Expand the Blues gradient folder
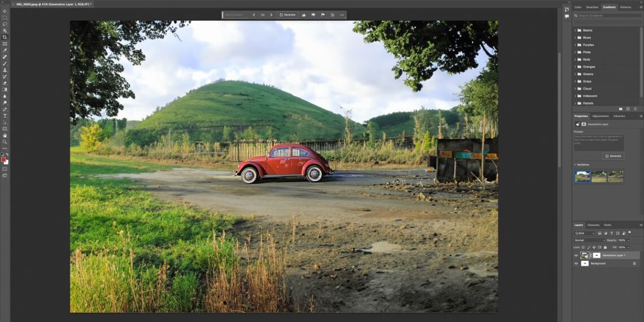This screenshot has height=322, width=644. tap(575, 38)
